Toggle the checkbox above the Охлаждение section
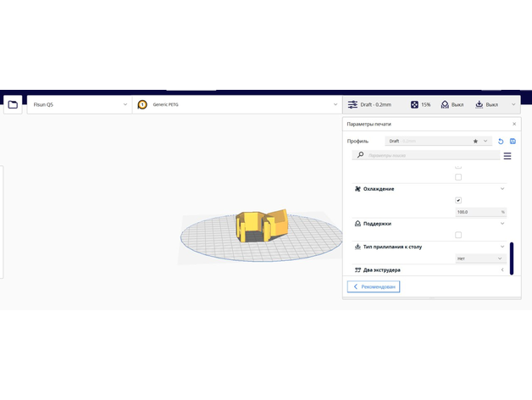The image size is (532, 400). click(x=458, y=177)
